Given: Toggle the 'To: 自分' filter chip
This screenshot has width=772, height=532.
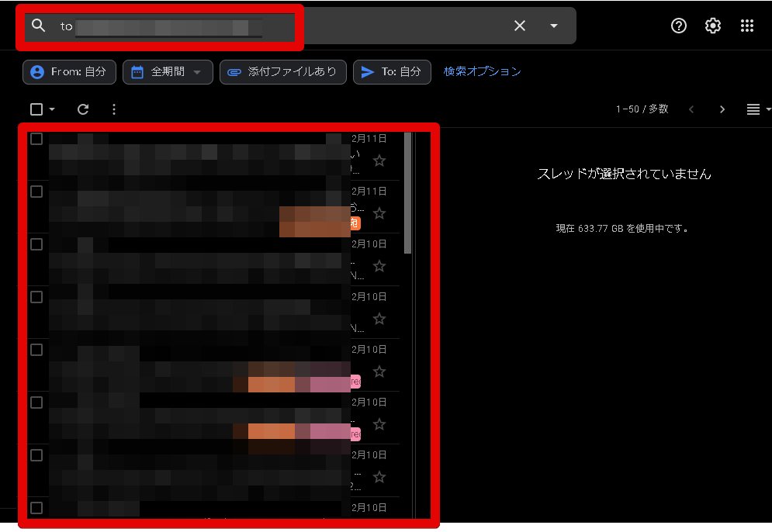Looking at the screenshot, I should [392, 72].
